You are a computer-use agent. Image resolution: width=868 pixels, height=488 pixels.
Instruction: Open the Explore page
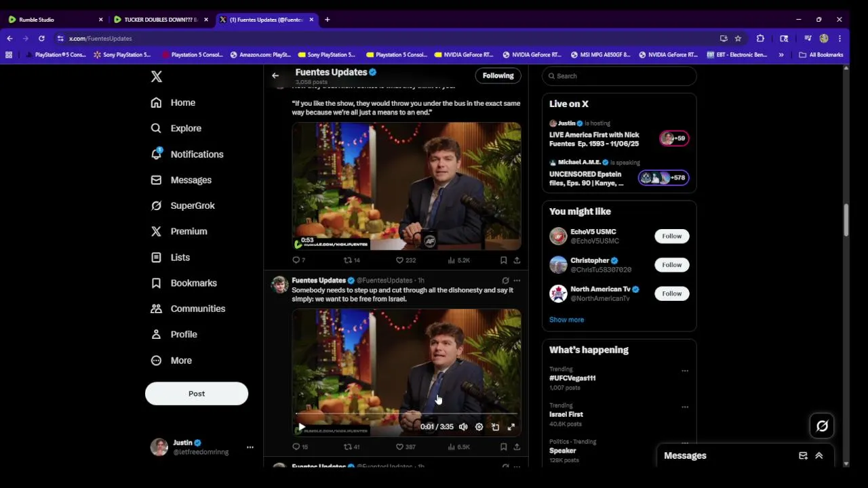click(x=176, y=128)
